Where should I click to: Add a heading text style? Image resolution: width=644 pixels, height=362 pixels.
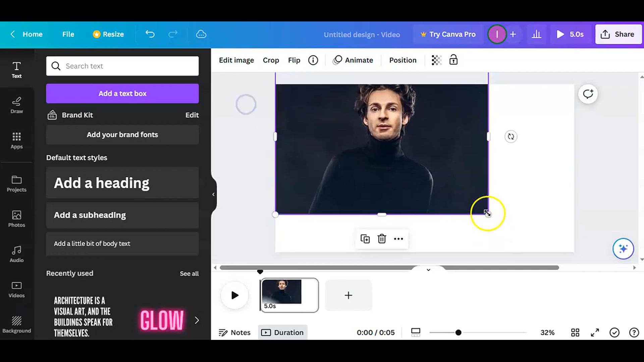122,183
